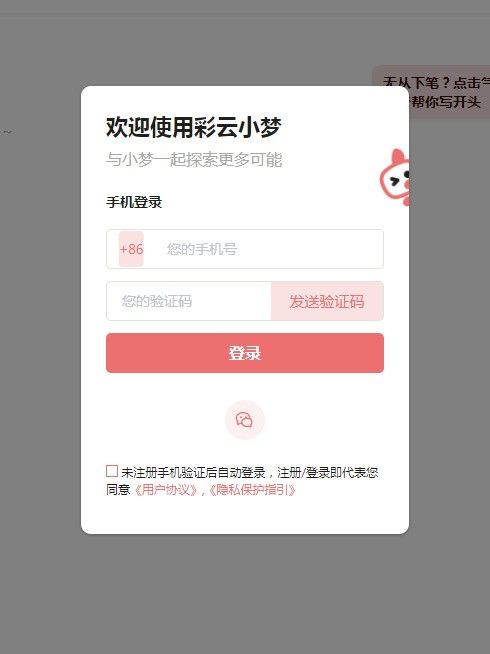
Task: Click the 与小梦一起探索更多可能 subtitle text
Action: pyautogui.click(x=194, y=160)
